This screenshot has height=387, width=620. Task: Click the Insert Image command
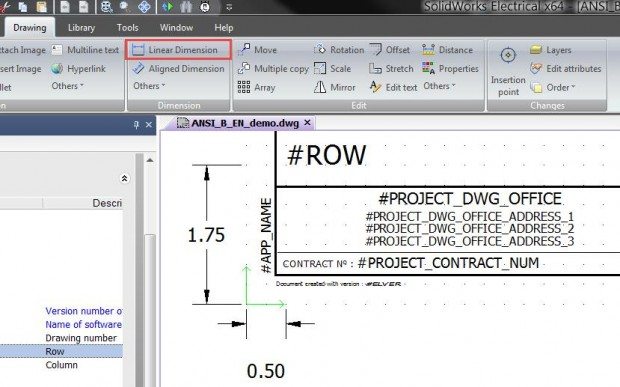[x=21, y=69]
